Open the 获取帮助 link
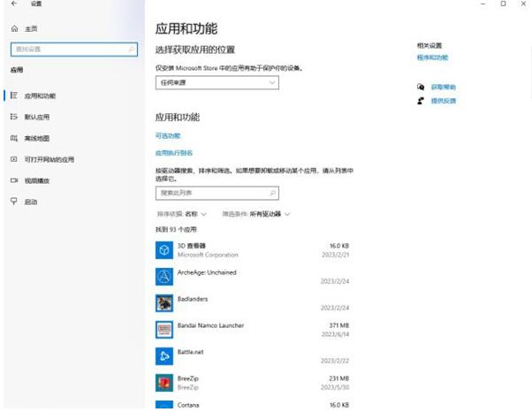The width and height of the screenshot is (532, 412). coord(444,87)
